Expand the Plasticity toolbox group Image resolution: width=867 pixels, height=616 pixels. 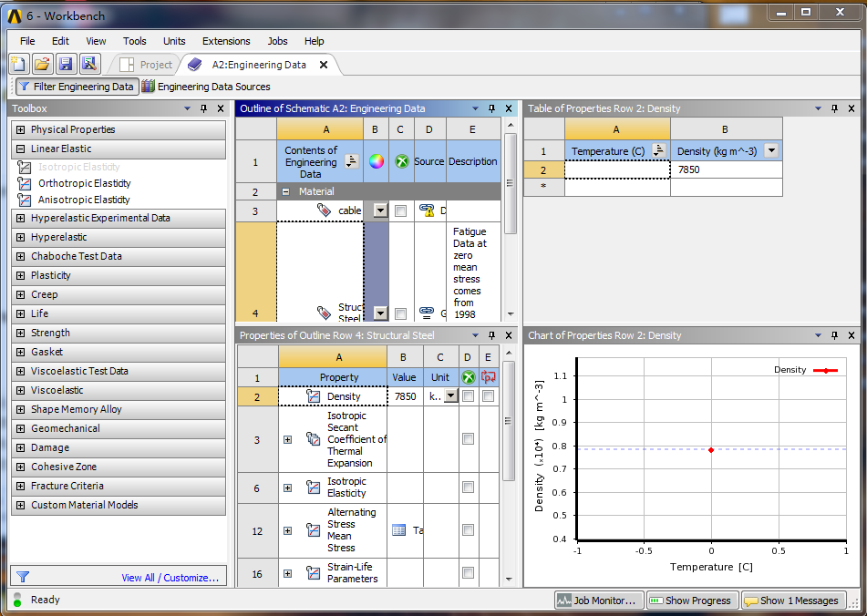click(20, 275)
